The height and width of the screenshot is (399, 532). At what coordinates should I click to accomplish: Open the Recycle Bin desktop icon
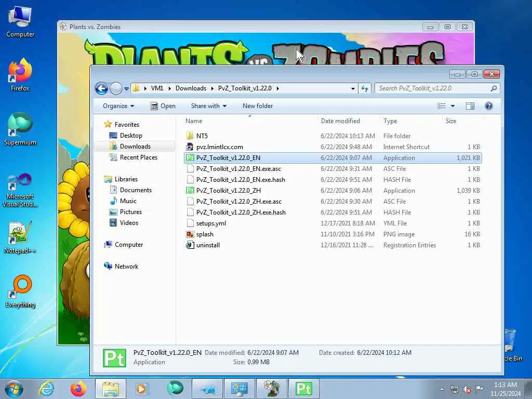(x=512, y=344)
